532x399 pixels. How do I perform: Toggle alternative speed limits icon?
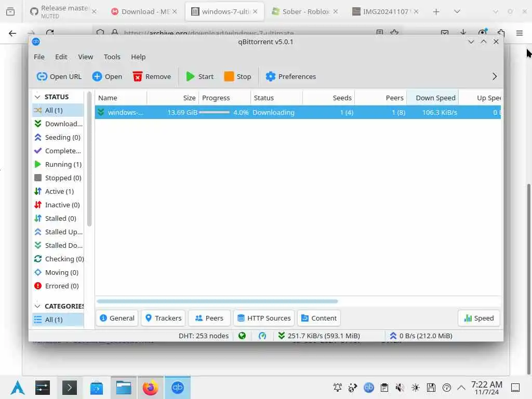[262, 336]
